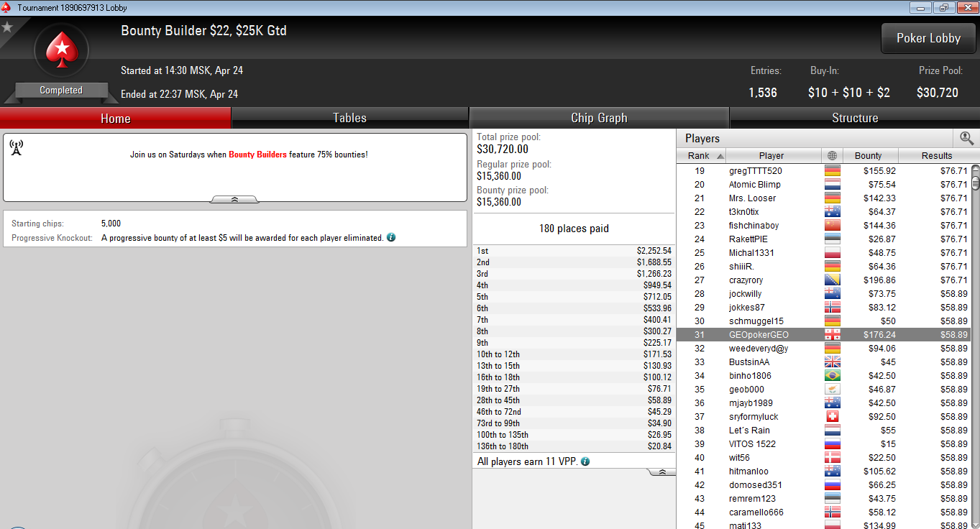This screenshot has height=529, width=980.
Task: Sort by the Results column header
Action: coord(937,155)
